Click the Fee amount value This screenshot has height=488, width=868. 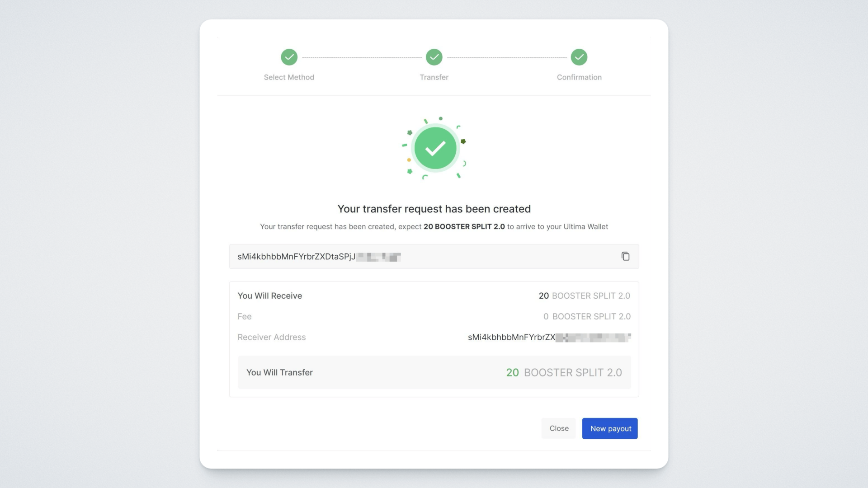[x=587, y=316]
